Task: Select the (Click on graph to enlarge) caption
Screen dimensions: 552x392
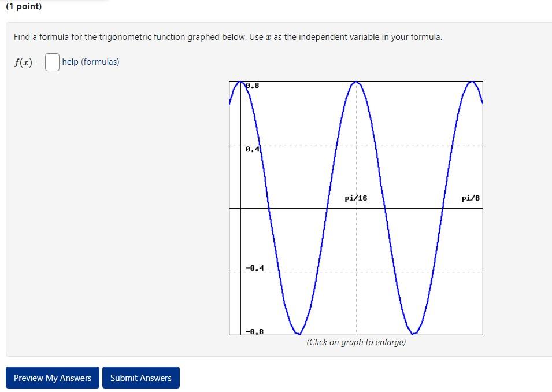Action: point(355,342)
